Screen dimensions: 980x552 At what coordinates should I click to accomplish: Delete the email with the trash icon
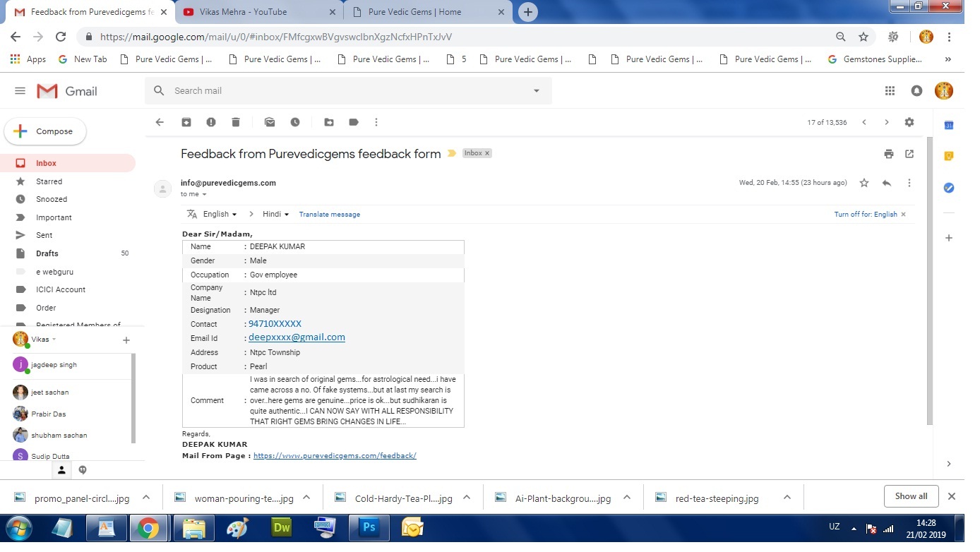click(236, 122)
